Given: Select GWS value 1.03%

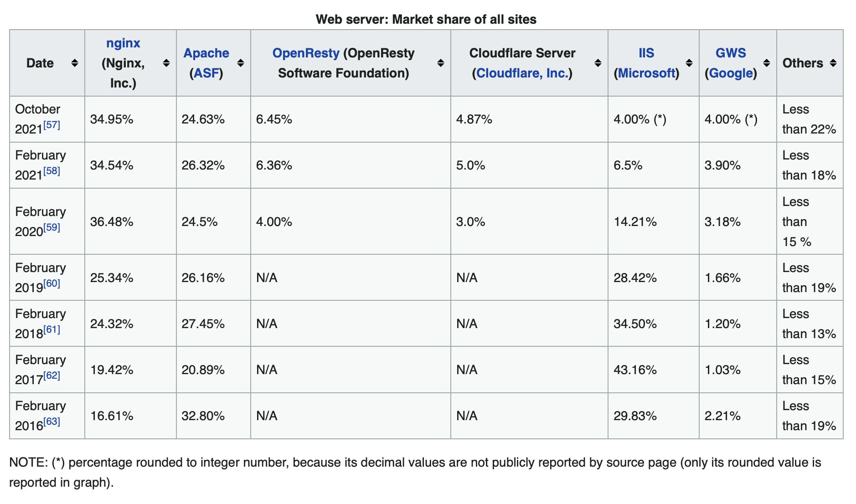Looking at the screenshot, I should point(722,370).
